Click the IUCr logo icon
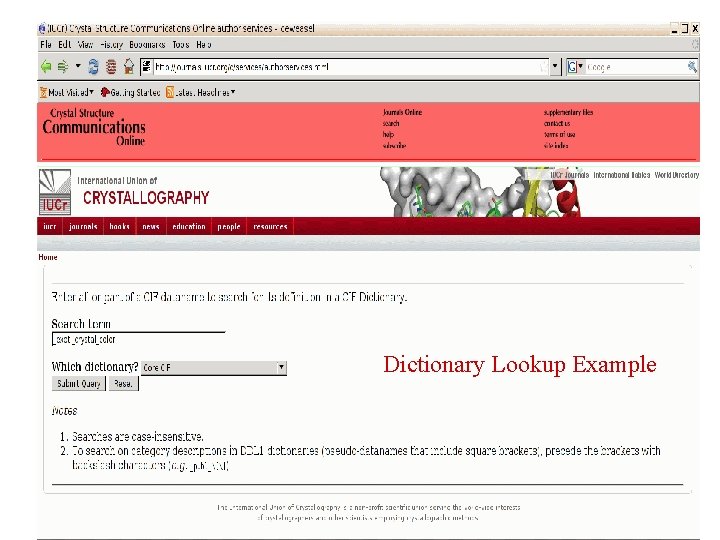 point(55,192)
